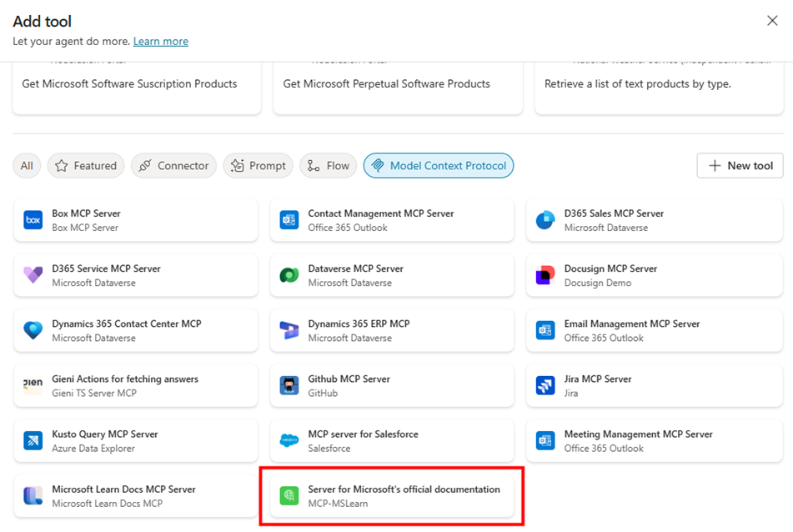Click the Dynamics 365 Contact Center MCP icon
The image size is (793, 532).
pyautogui.click(x=33, y=330)
